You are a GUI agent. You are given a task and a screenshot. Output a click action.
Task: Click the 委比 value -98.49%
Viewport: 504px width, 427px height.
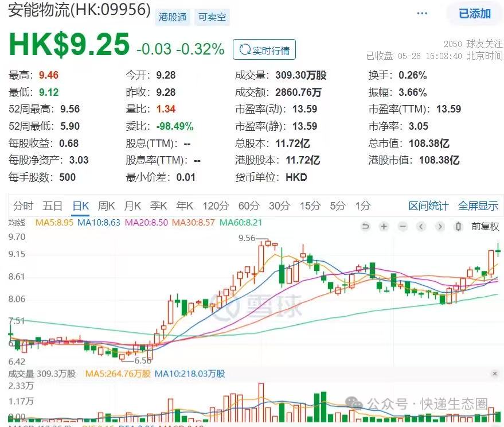(x=175, y=126)
